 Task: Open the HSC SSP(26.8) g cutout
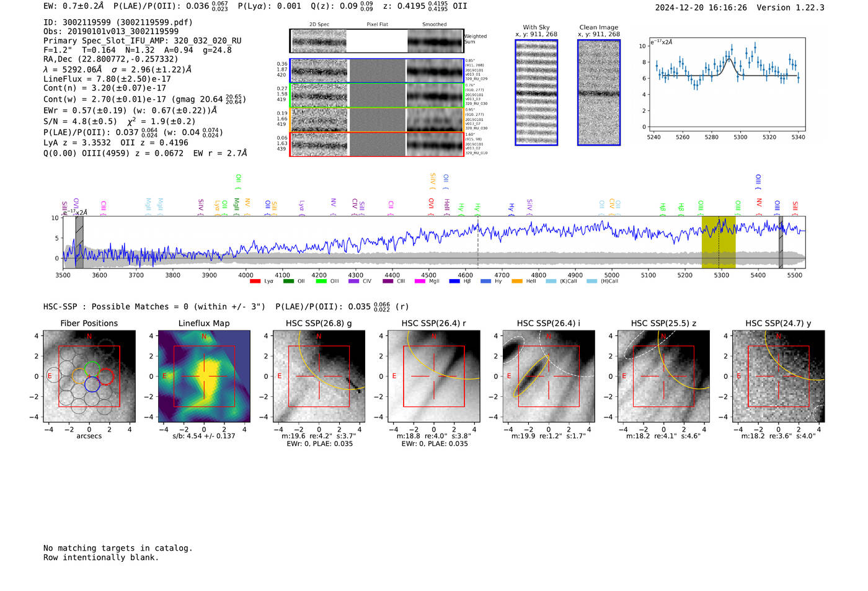[x=319, y=376]
